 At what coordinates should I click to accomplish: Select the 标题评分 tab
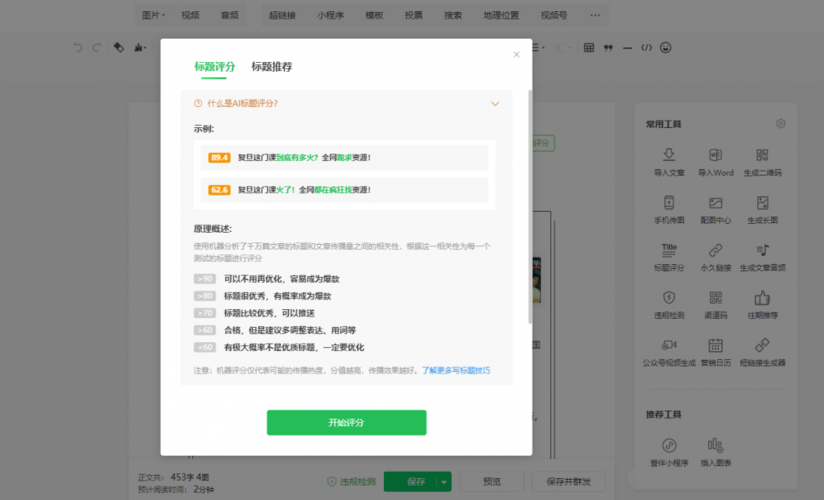(x=214, y=67)
